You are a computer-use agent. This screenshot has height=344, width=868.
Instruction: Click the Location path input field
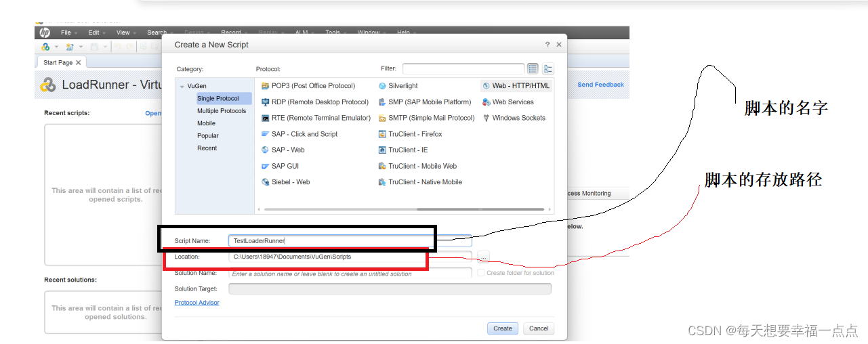click(x=350, y=257)
